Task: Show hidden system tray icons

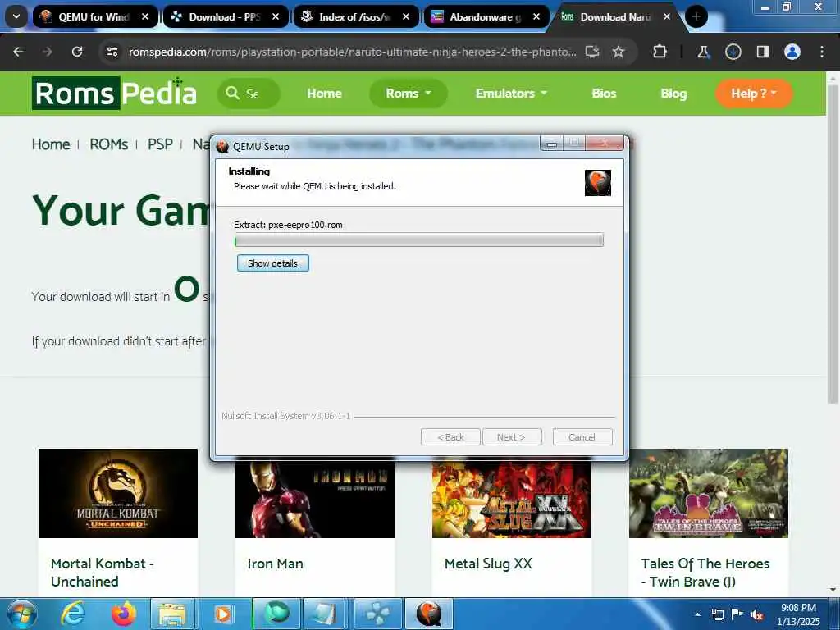Action: click(x=697, y=615)
